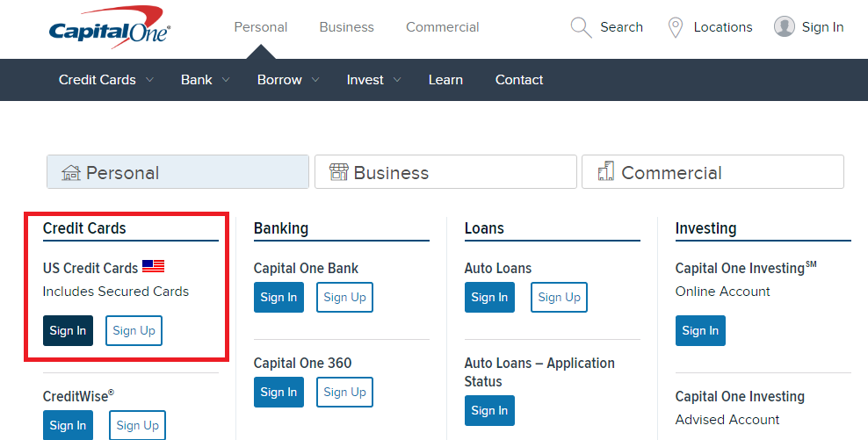
Task: Open the Contact nav item
Action: click(x=519, y=80)
